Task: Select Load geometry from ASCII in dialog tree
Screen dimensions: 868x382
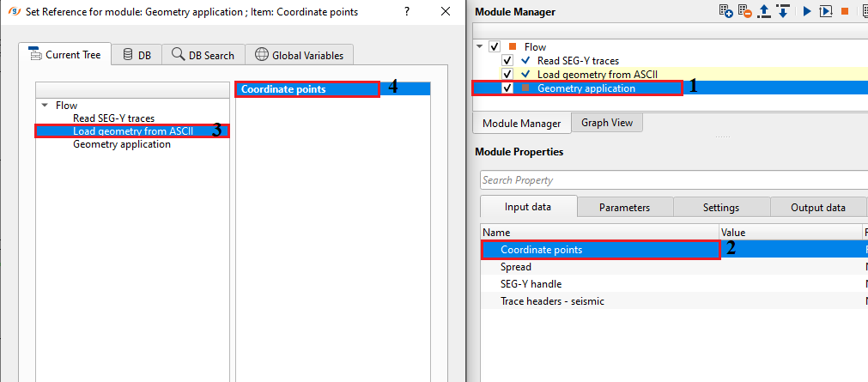Action: 132,131
